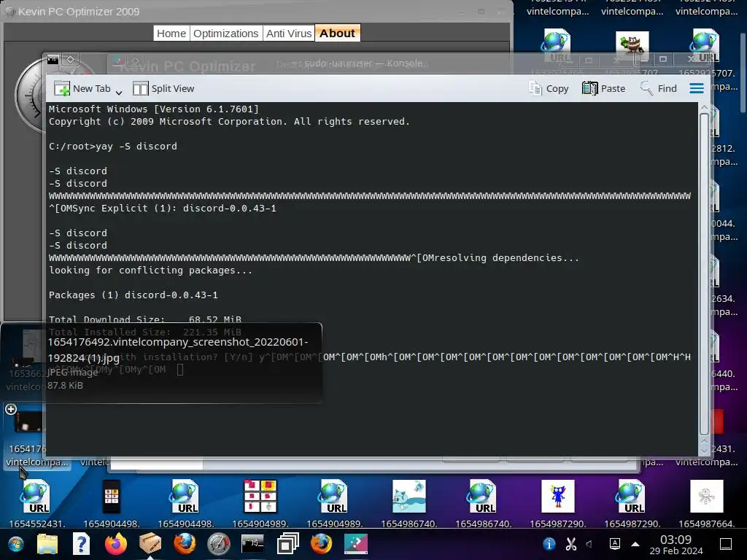
Task: Open the Start orb application launcher
Action: (15, 544)
